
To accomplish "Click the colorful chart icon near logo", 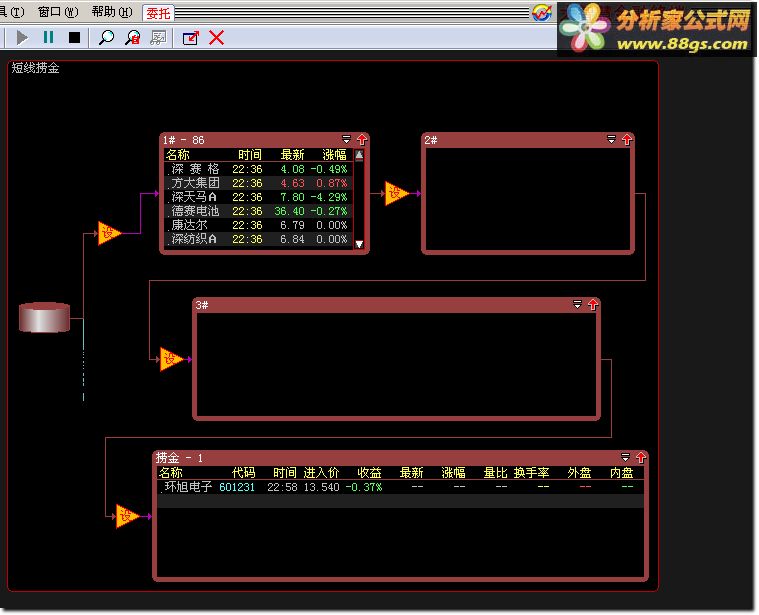I will coord(542,13).
